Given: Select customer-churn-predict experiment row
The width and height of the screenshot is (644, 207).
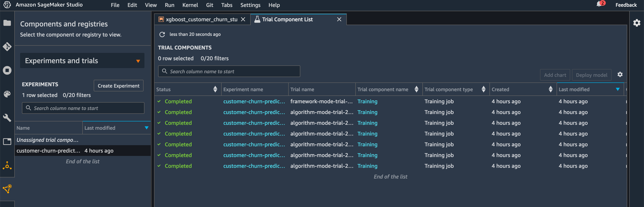Looking at the screenshot, I should pyautogui.click(x=83, y=151).
